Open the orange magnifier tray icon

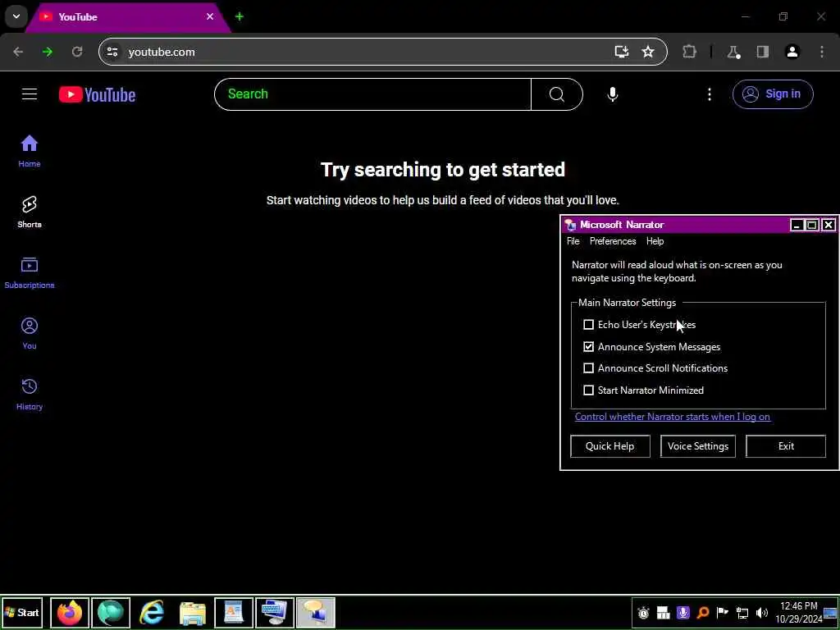click(x=703, y=613)
